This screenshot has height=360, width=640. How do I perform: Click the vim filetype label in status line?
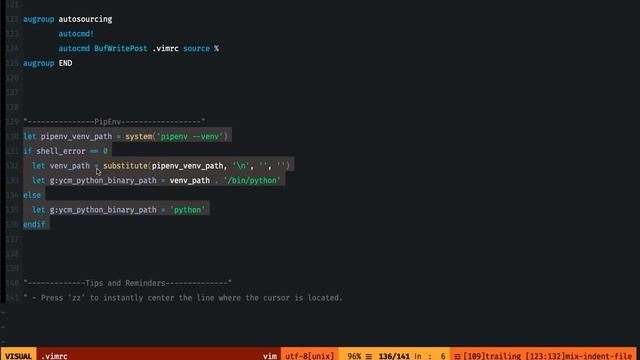pos(270,356)
